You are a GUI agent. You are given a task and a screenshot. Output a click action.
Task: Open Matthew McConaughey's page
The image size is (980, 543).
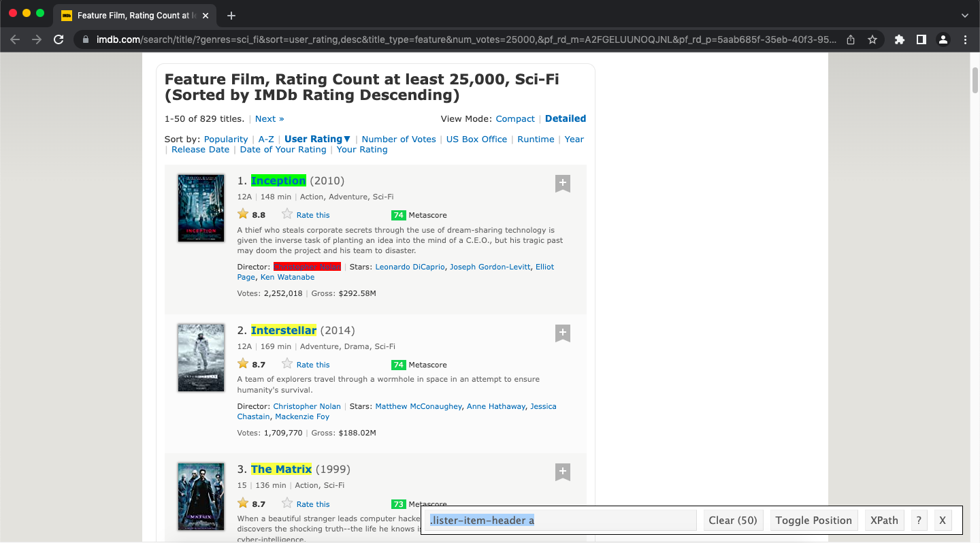(x=419, y=406)
